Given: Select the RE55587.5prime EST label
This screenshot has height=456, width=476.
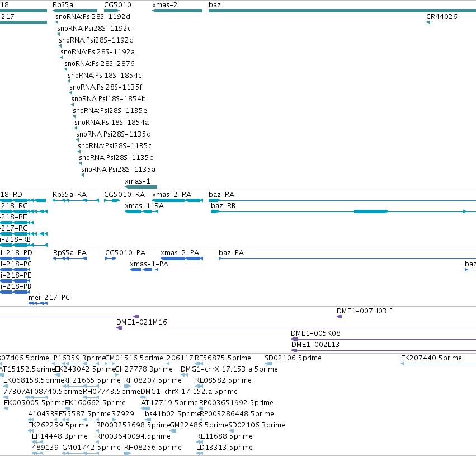Looking at the screenshot, I should (x=82, y=415).
